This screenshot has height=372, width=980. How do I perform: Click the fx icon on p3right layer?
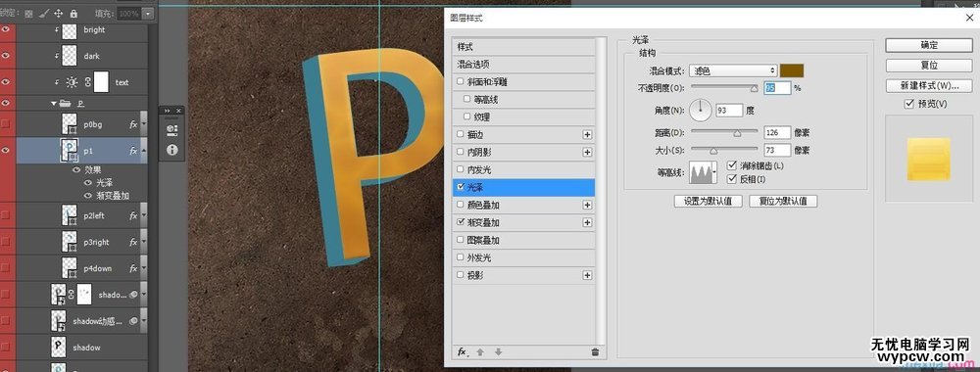[133, 242]
